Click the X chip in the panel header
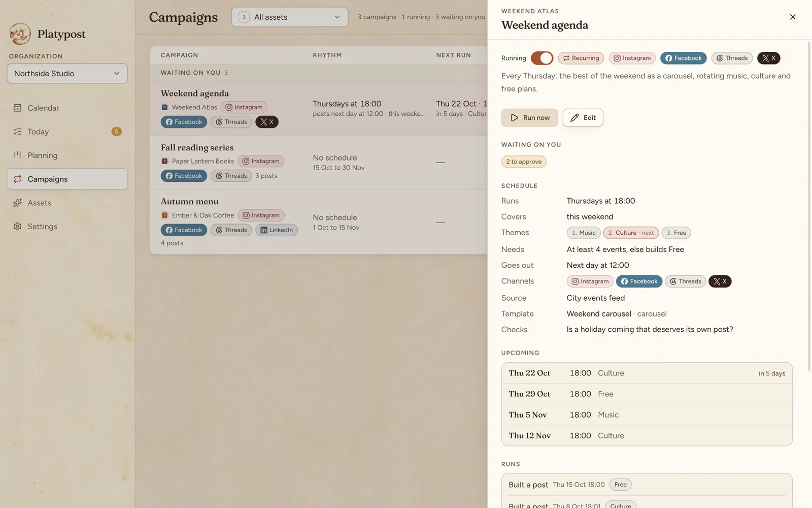The image size is (812, 508). (768, 58)
